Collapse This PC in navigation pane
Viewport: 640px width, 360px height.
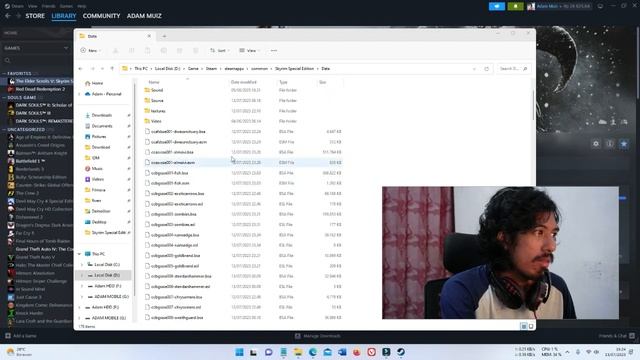point(80,254)
